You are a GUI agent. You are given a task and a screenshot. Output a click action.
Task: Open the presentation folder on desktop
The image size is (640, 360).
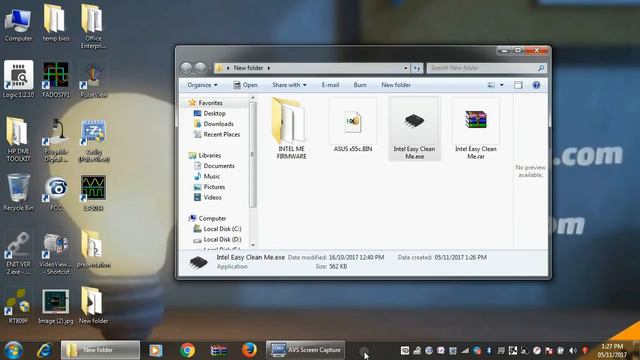pos(93,249)
